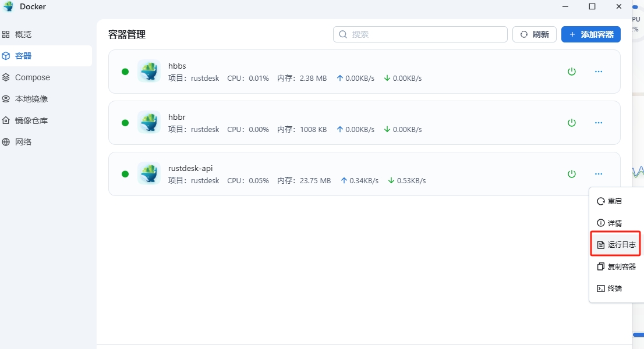Open more options for rustdesk-api container

click(x=599, y=174)
